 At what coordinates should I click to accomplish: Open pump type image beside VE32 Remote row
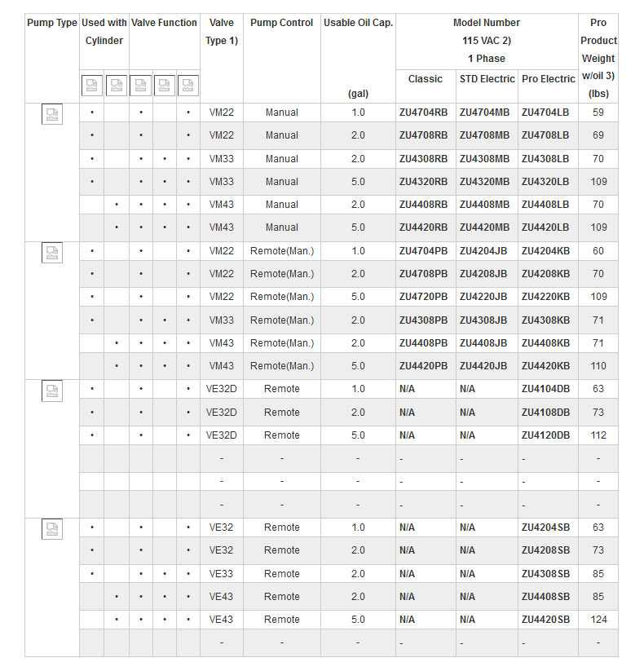(x=52, y=530)
